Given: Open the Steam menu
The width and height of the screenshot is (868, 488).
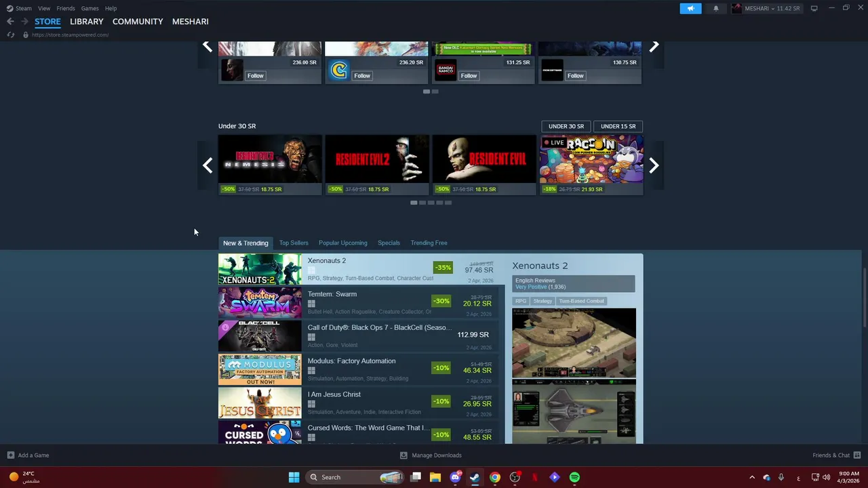Looking at the screenshot, I should [24, 8].
